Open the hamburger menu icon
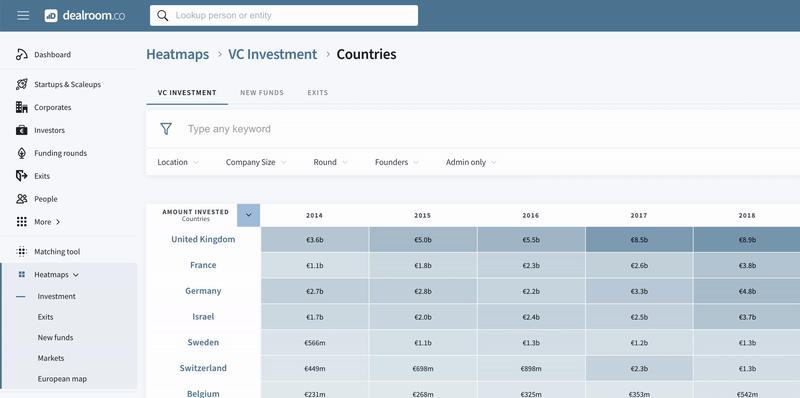Viewport: 800px width, 398px height. click(x=23, y=15)
